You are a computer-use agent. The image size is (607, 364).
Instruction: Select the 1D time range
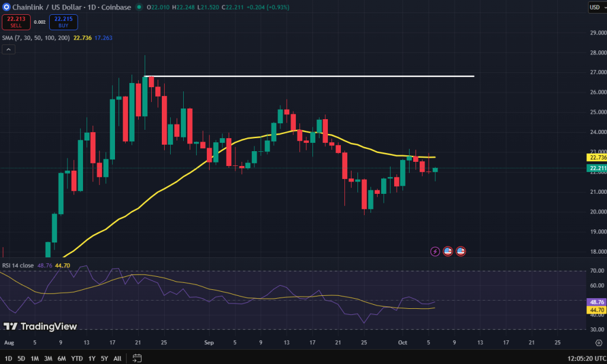[x=8, y=358]
